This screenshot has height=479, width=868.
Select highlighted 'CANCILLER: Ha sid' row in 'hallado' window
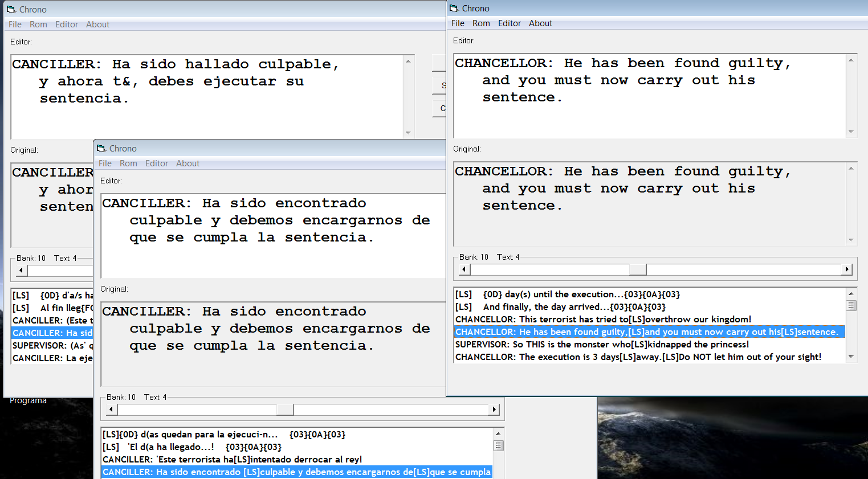click(x=52, y=333)
